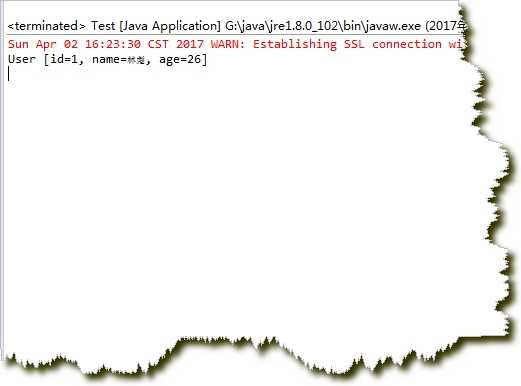
Task: Click the terminated Test Java Application header line
Action: pyautogui.click(x=236, y=26)
